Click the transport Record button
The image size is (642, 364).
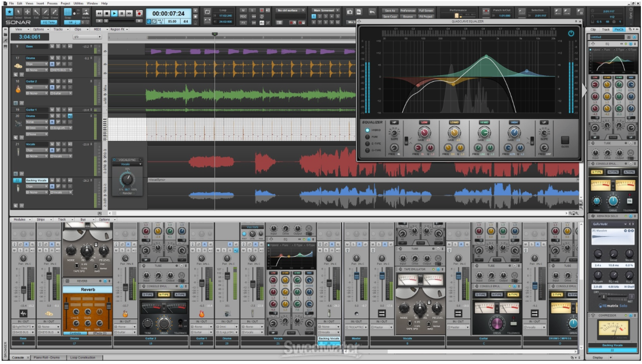(139, 13)
